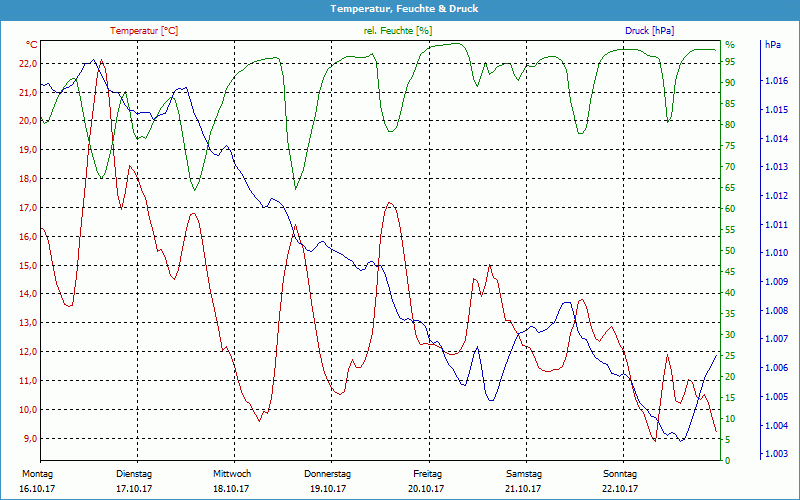
Task: Click the 22.10.17 date label
Action: 620,489
